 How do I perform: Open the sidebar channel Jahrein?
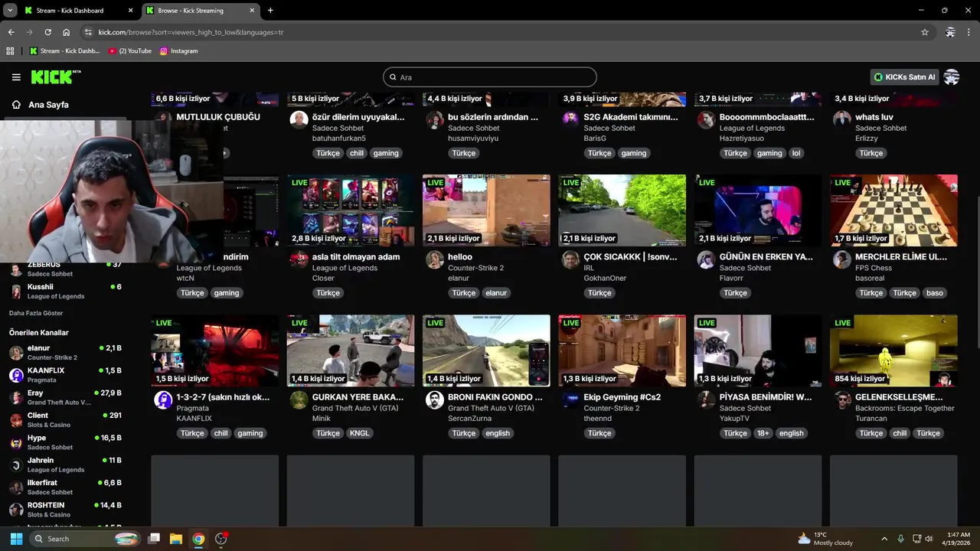(65, 465)
